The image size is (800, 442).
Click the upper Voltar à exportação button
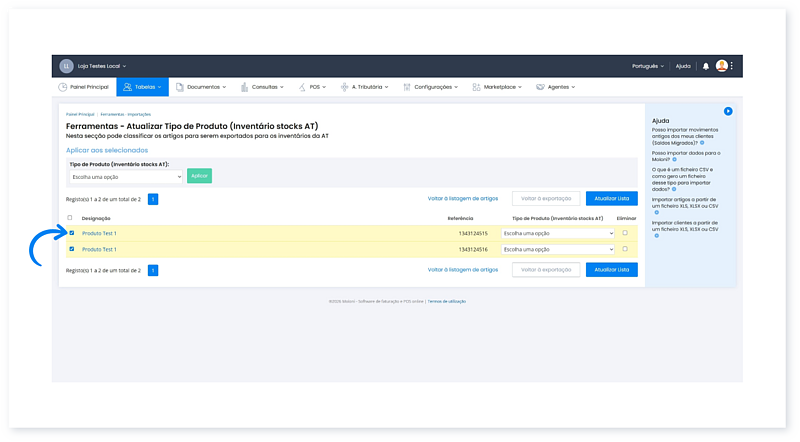pyautogui.click(x=546, y=199)
